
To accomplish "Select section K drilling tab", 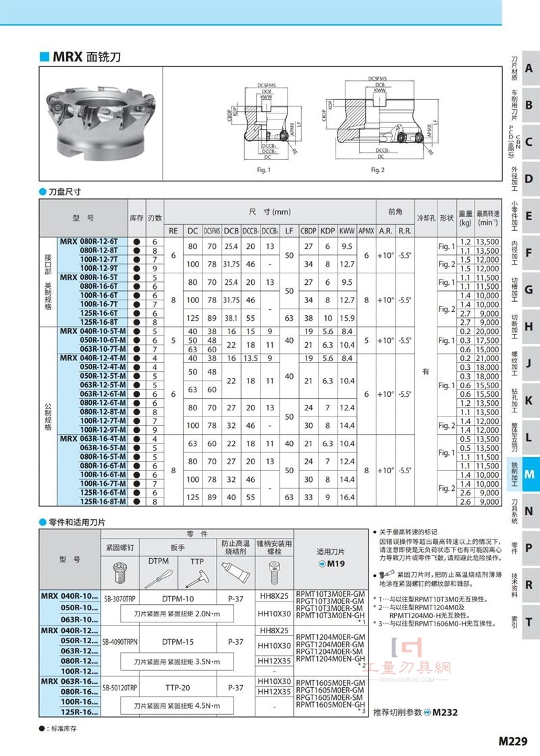I will 529,400.
